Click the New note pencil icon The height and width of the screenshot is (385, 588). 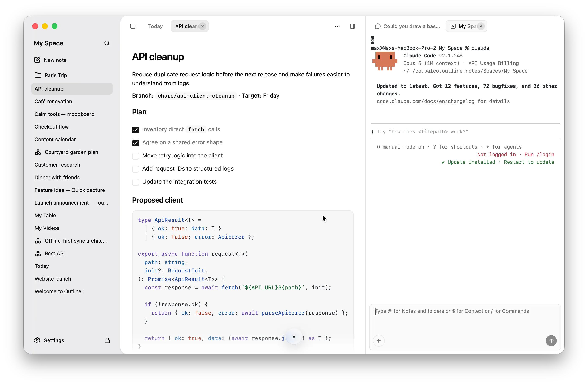point(37,60)
